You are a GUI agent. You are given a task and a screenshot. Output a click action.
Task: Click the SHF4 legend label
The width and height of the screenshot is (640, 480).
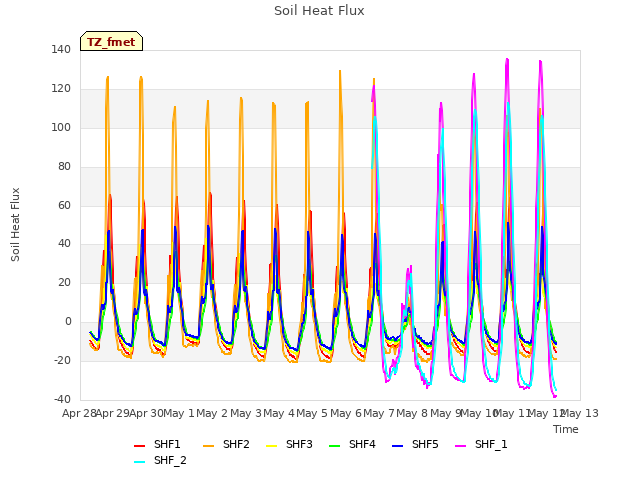pos(362,444)
